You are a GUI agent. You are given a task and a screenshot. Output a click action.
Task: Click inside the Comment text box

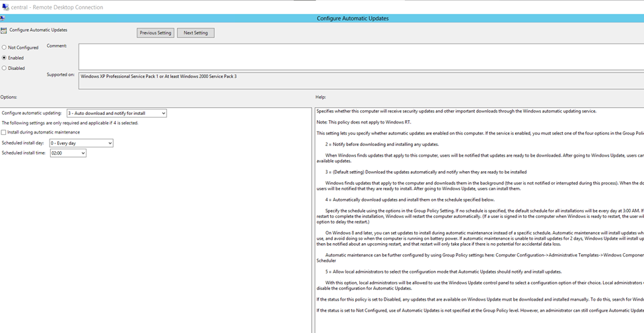[x=357, y=56]
